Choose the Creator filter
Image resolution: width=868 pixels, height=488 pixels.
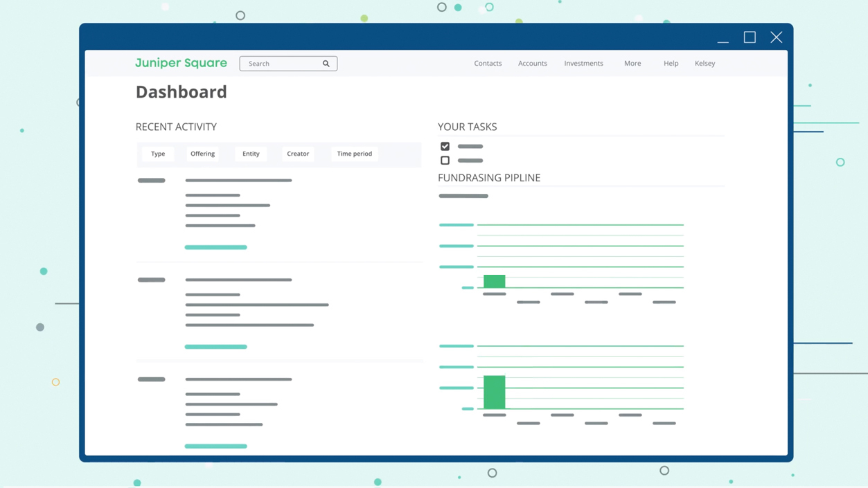[x=298, y=154]
